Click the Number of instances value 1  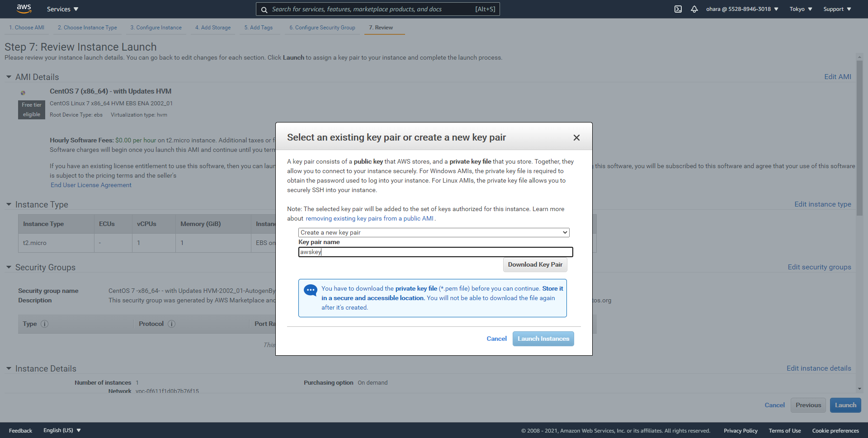pos(137,382)
